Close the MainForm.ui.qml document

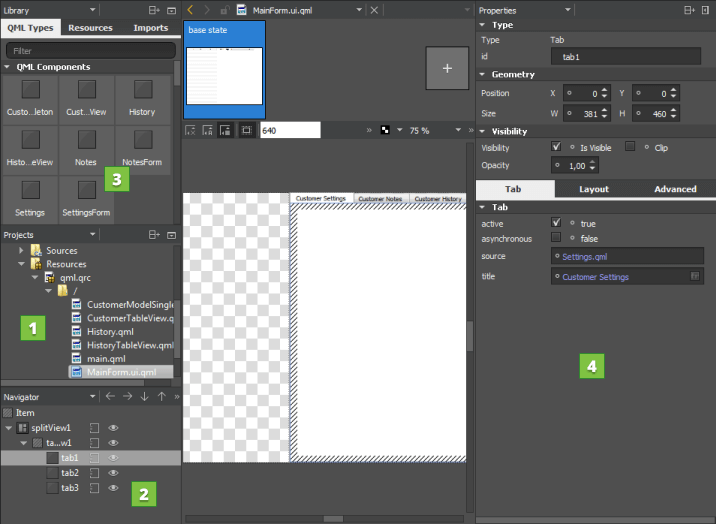click(374, 10)
